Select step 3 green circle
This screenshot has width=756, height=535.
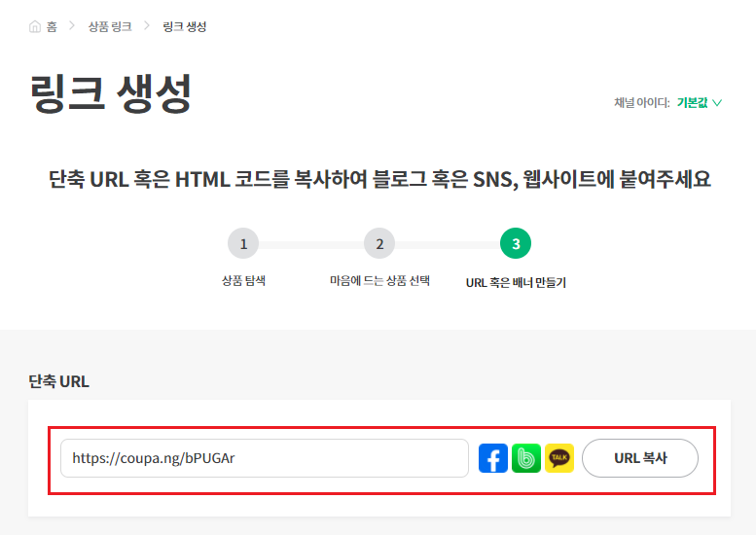pyautogui.click(x=516, y=243)
